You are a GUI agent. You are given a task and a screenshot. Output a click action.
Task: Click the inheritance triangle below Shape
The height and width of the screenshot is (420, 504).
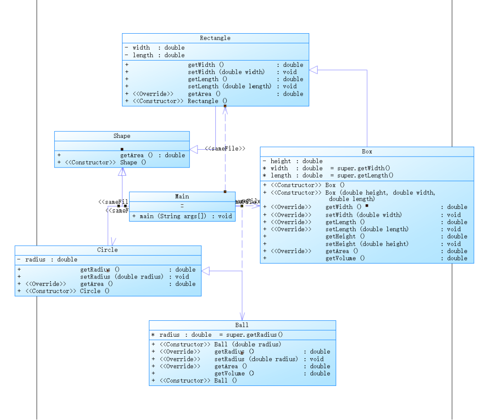click(x=122, y=172)
